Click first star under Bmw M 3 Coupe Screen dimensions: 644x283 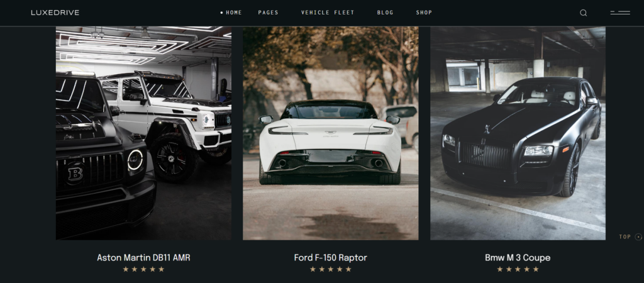[500, 269]
